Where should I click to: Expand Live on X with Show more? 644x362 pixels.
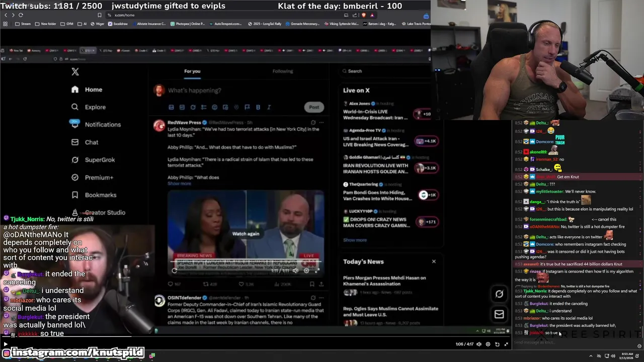[355, 240]
